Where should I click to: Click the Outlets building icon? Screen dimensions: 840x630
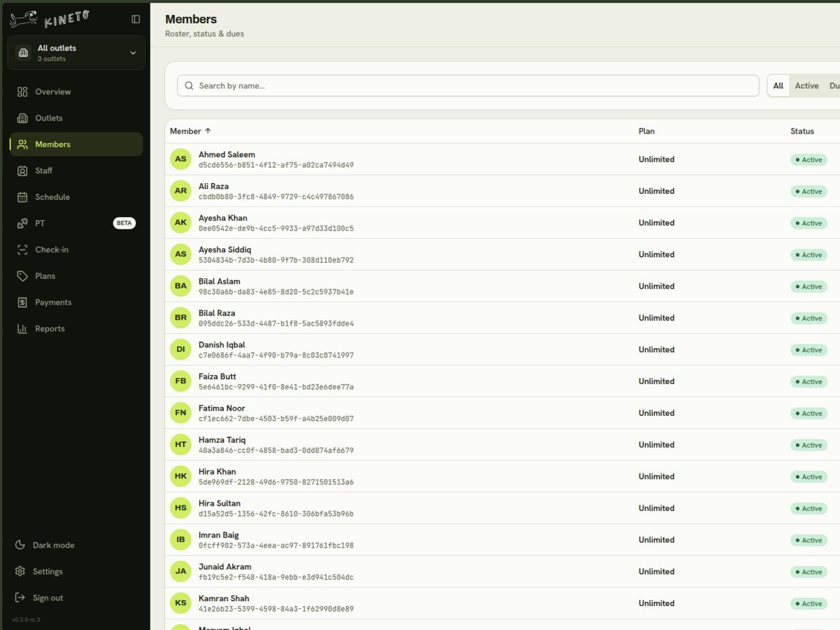click(22, 118)
